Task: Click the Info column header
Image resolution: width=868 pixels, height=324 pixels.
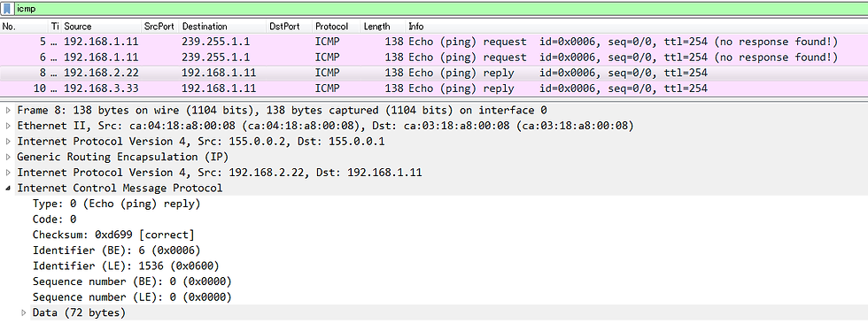Action: (637, 26)
